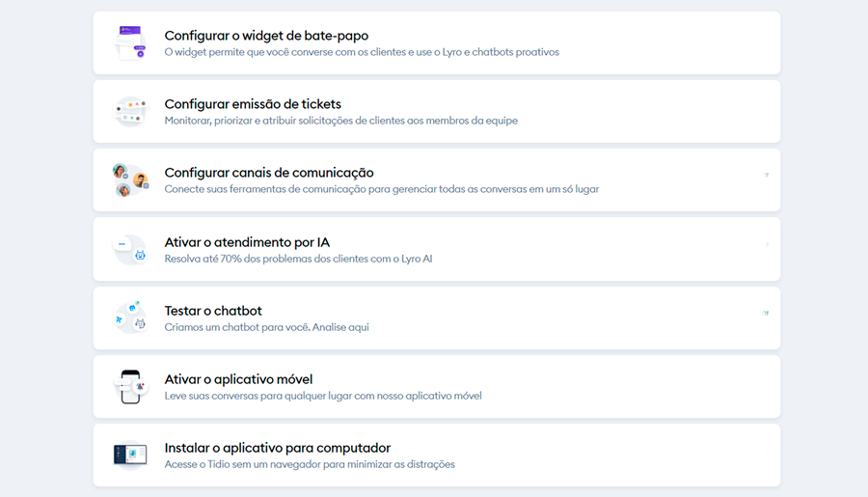The image size is (868, 497).
Task: Click the chatbot test icon
Action: point(130,318)
